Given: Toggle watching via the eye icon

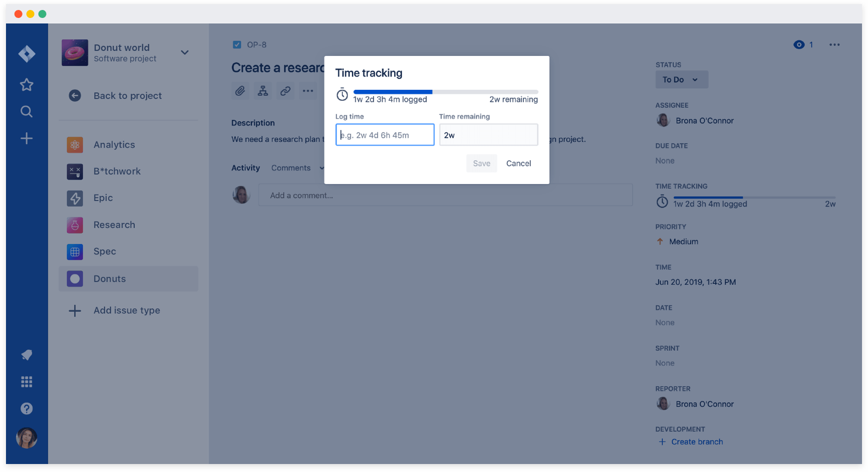Looking at the screenshot, I should click(798, 44).
